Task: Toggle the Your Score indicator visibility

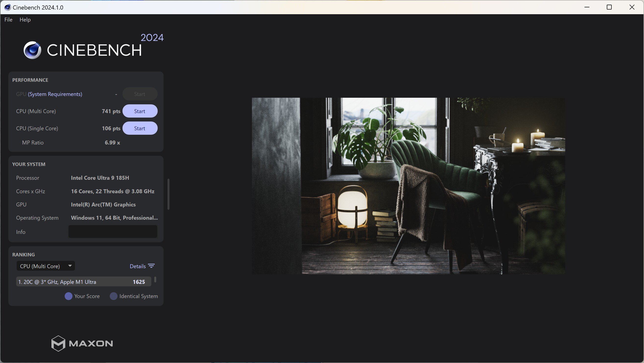Action: pos(69,296)
